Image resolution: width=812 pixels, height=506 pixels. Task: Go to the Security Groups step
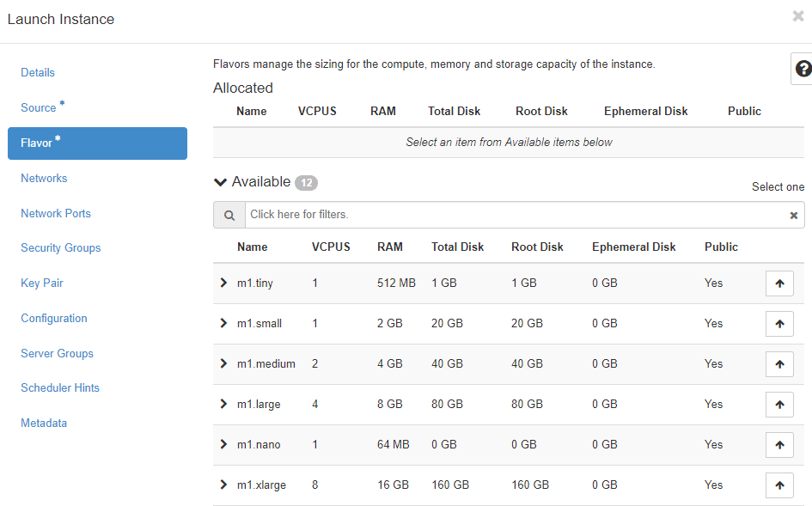click(61, 248)
